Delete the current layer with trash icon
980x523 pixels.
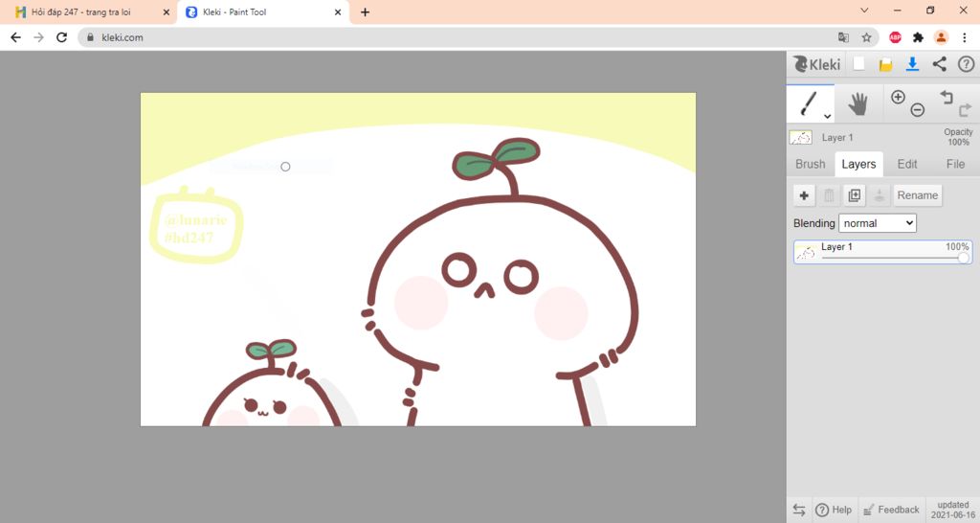coord(829,195)
